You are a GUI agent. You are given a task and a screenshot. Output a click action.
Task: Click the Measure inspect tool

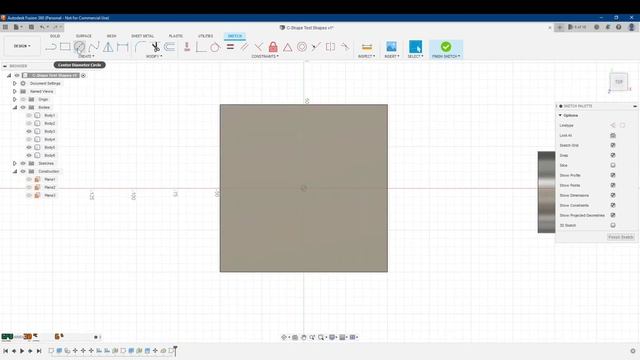[x=367, y=47]
